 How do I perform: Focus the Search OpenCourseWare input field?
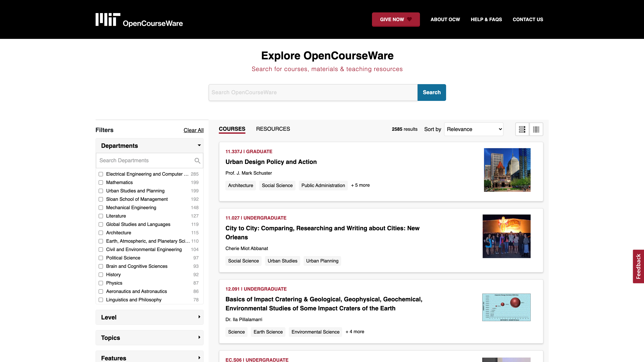[x=313, y=93]
